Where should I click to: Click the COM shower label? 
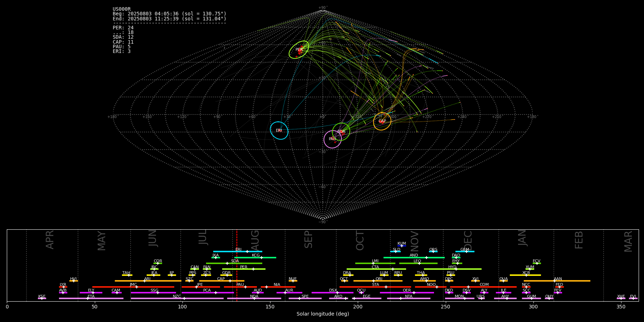(484, 285)
